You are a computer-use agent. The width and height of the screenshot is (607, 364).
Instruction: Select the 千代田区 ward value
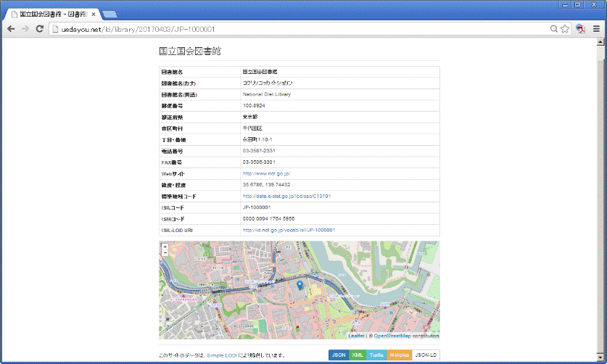tap(252, 128)
